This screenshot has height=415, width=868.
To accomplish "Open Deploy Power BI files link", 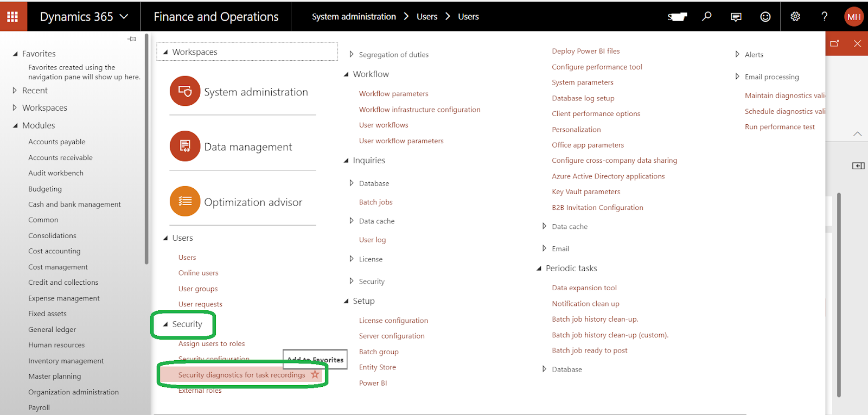I will coord(586,51).
